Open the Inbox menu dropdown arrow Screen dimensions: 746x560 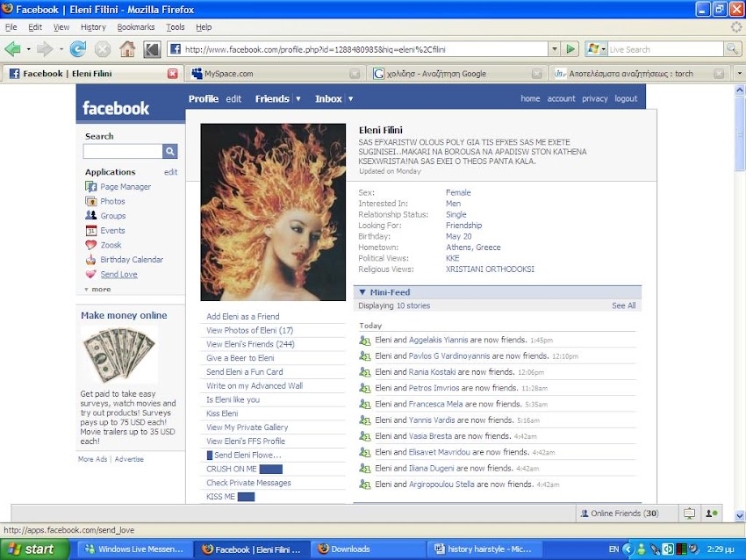351,99
